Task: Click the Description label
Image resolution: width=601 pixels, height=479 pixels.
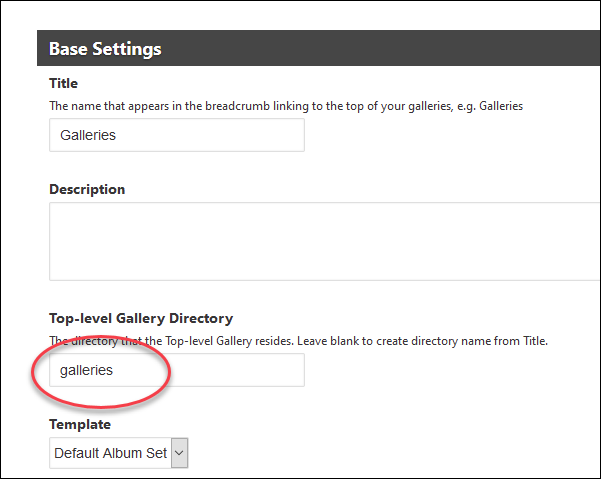Action: tap(87, 189)
